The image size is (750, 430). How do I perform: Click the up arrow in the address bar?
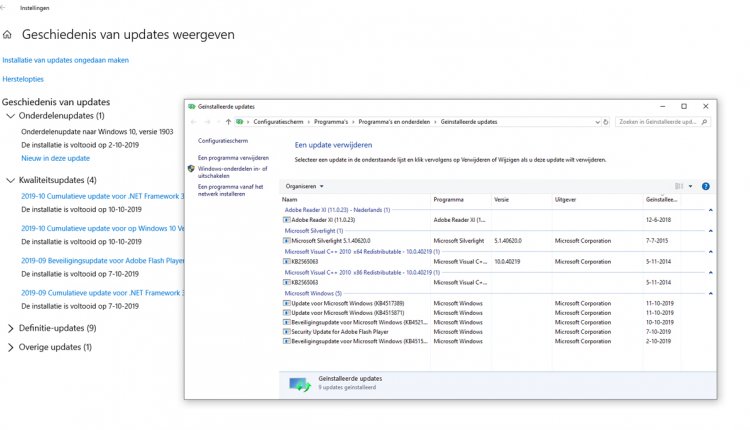click(228, 122)
